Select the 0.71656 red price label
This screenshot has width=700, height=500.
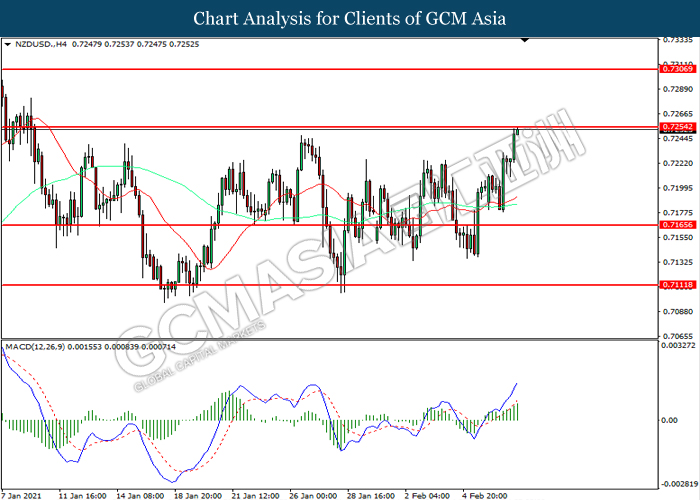click(x=677, y=226)
